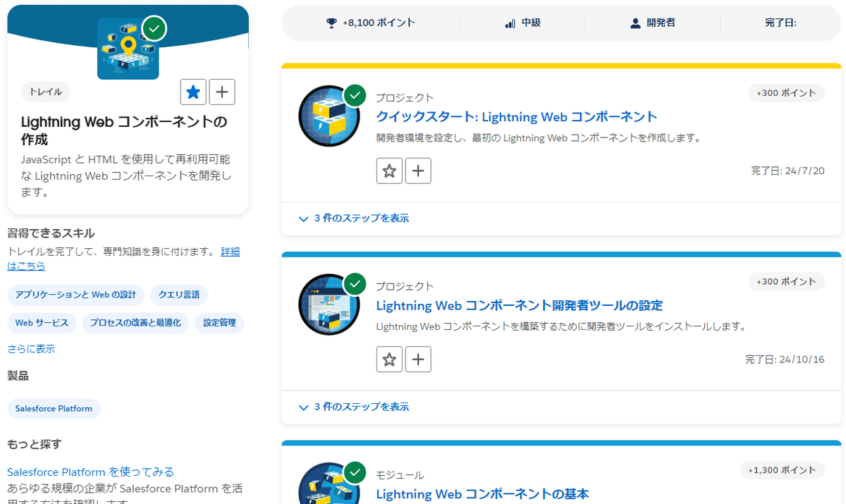Click the chevron beside 開発者ツールの設定's steps toggle
Image resolution: width=846 pixels, height=504 pixels.
pyautogui.click(x=303, y=408)
